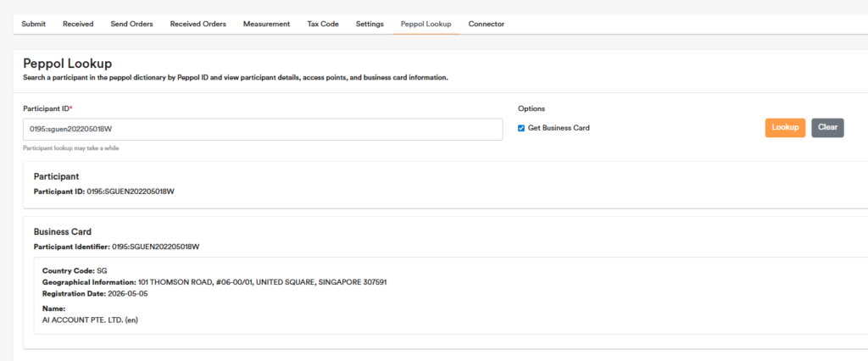Open the Tax Code tab

click(323, 25)
